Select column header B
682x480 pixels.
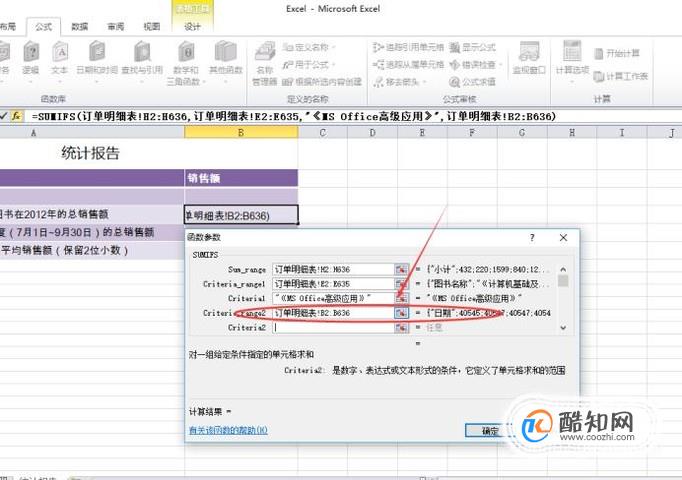(x=241, y=133)
